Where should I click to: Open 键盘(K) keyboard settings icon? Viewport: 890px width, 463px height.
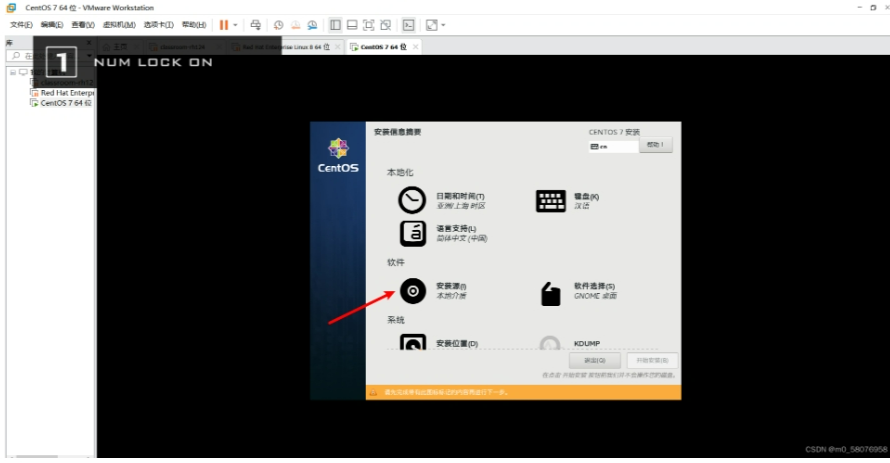tap(551, 201)
